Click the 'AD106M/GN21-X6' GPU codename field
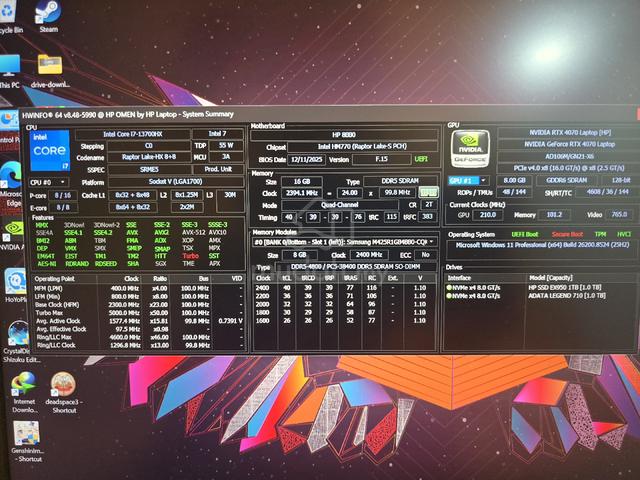Screen dimensions: 640x480 [570, 156]
